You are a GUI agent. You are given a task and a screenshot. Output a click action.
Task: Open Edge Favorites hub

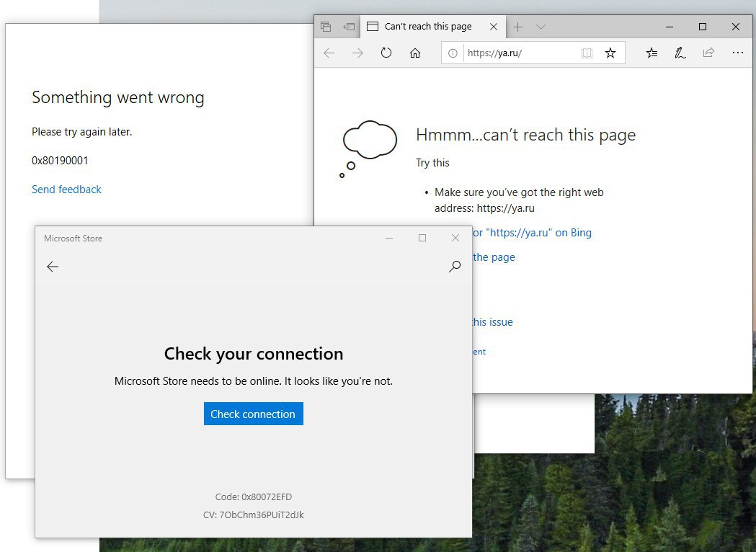(x=652, y=53)
